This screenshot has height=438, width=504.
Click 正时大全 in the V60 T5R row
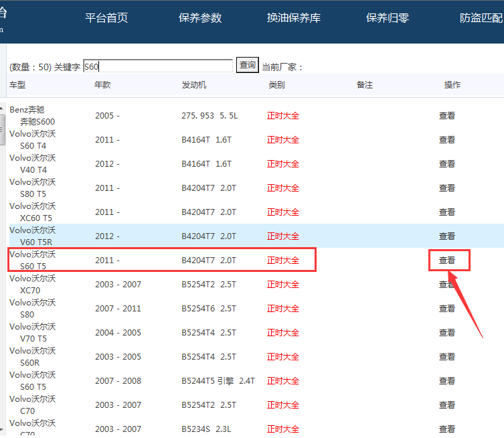pyautogui.click(x=283, y=236)
